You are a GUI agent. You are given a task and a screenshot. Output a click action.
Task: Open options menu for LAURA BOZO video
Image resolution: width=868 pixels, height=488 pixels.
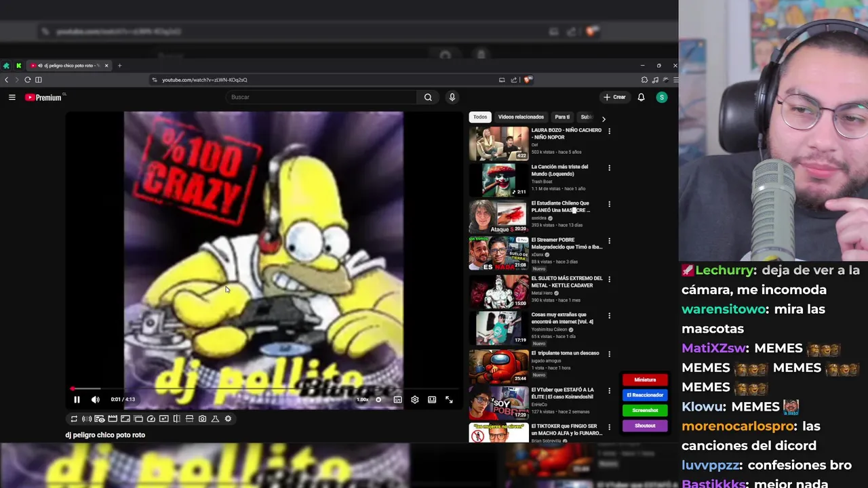click(x=609, y=131)
